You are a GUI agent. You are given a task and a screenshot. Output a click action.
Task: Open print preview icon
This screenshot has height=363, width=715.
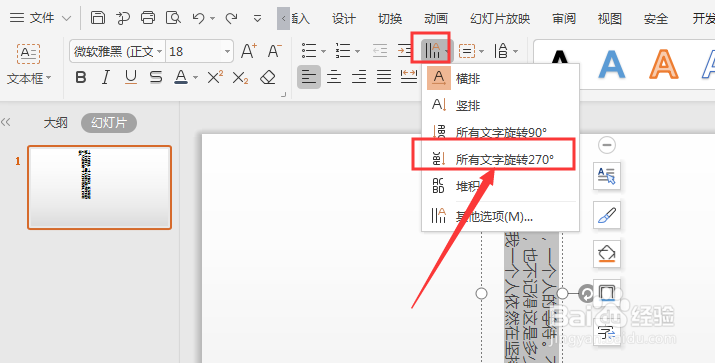point(173,18)
